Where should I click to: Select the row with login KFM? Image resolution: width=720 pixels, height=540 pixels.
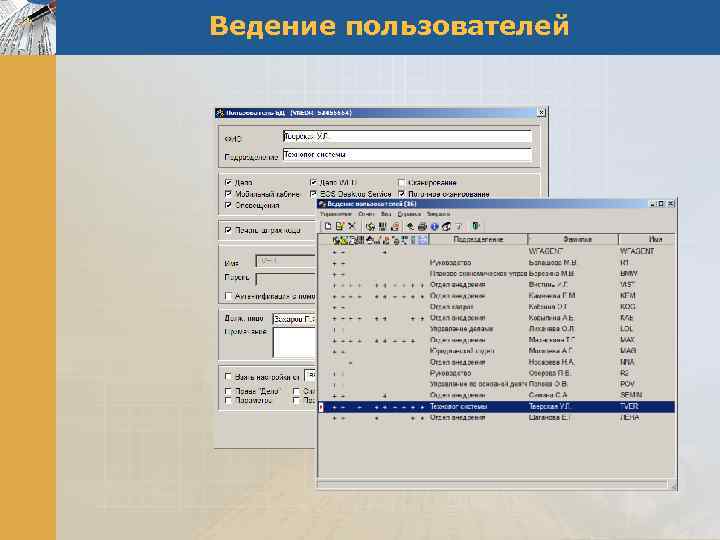point(497,296)
